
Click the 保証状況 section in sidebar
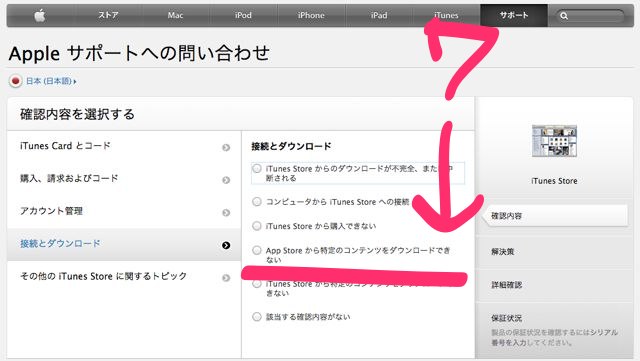(554, 330)
